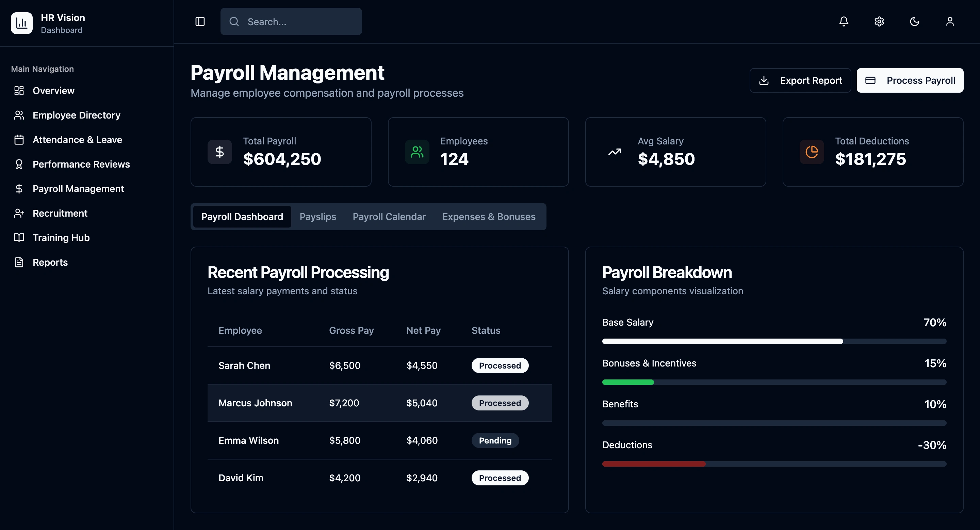Click the Employees card people icon

pos(417,152)
